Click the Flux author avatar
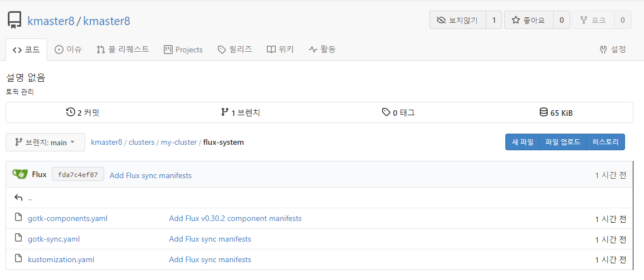Screen dimensions: 644x280 pos(20,174)
